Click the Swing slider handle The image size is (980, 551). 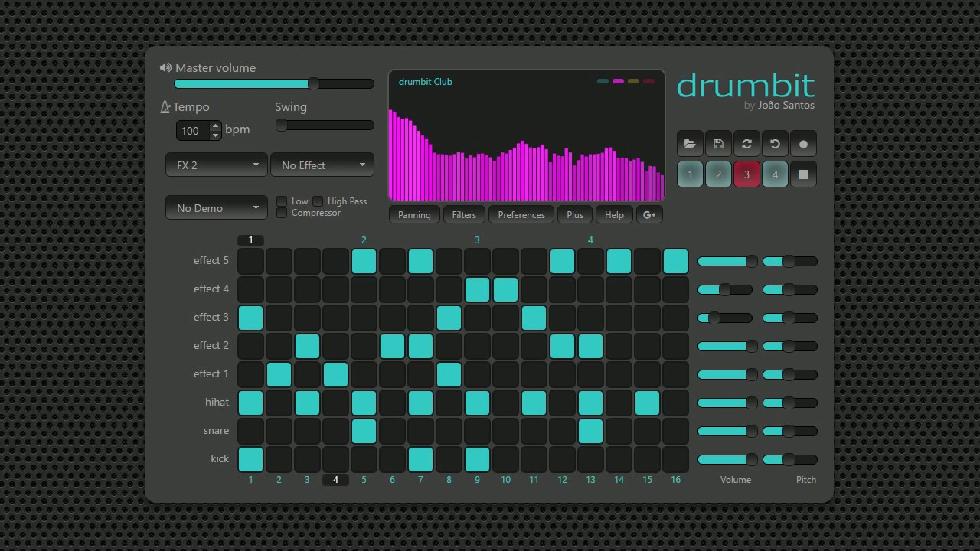point(282,125)
